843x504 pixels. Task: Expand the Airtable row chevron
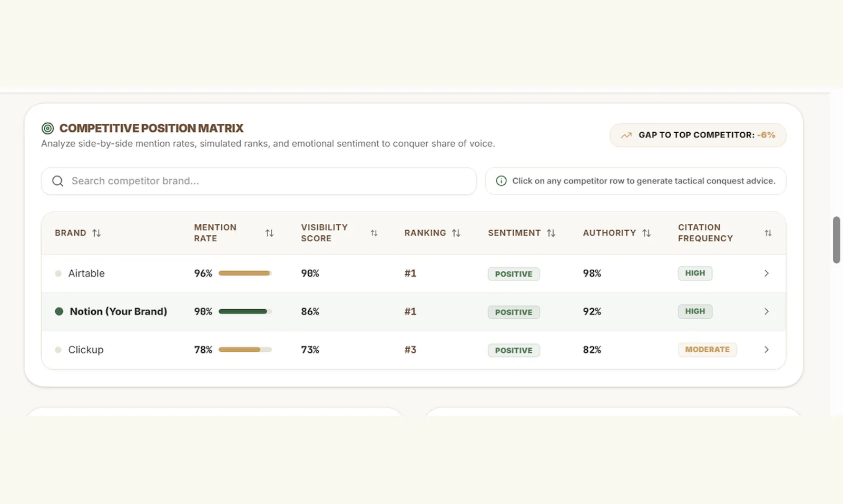coord(767,273)
